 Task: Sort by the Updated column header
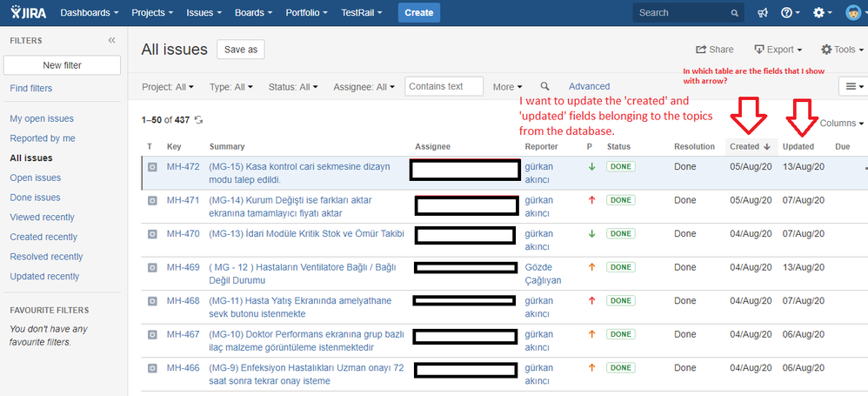point(798,147)
